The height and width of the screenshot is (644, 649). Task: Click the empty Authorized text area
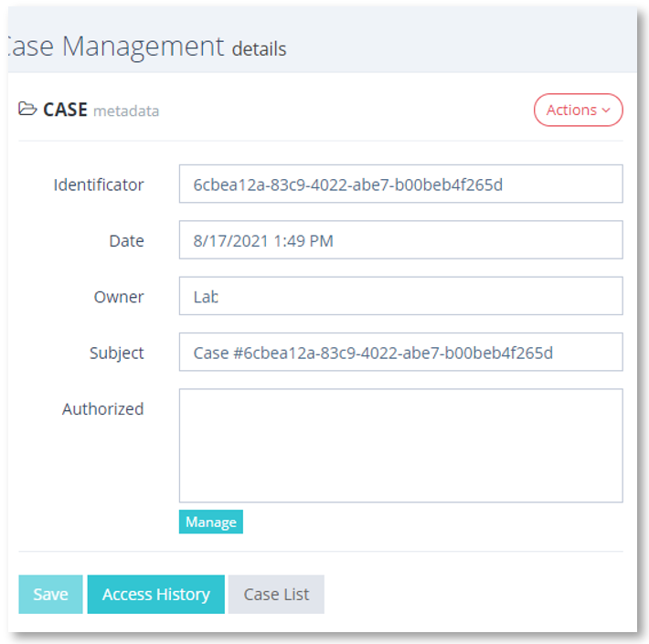[x=400, y=446]
